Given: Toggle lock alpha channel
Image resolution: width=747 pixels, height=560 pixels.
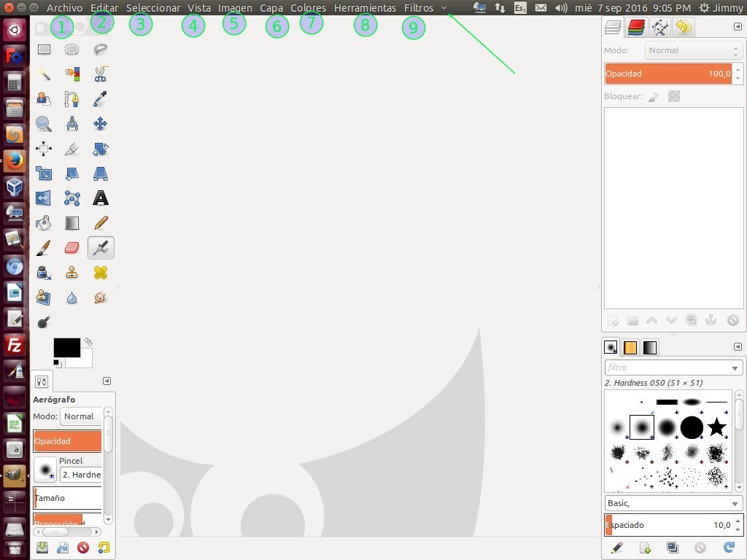Looking at the screenshot, I should pyautogui.click(x=673, y=96).
